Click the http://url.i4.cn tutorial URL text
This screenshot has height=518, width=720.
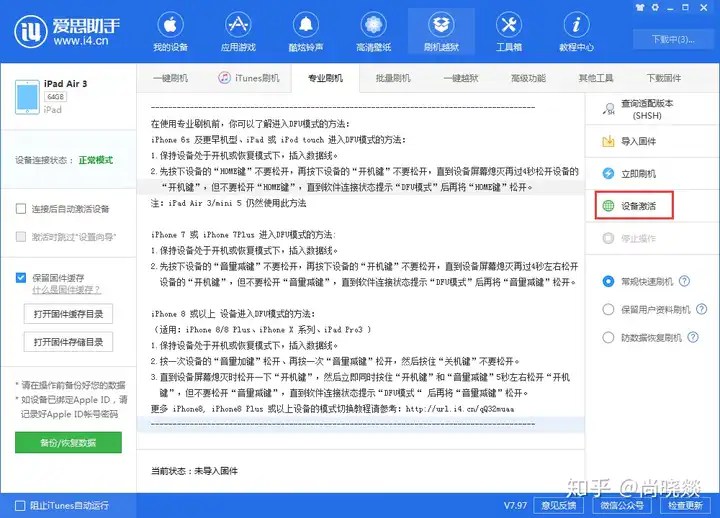tap(460, 409)
